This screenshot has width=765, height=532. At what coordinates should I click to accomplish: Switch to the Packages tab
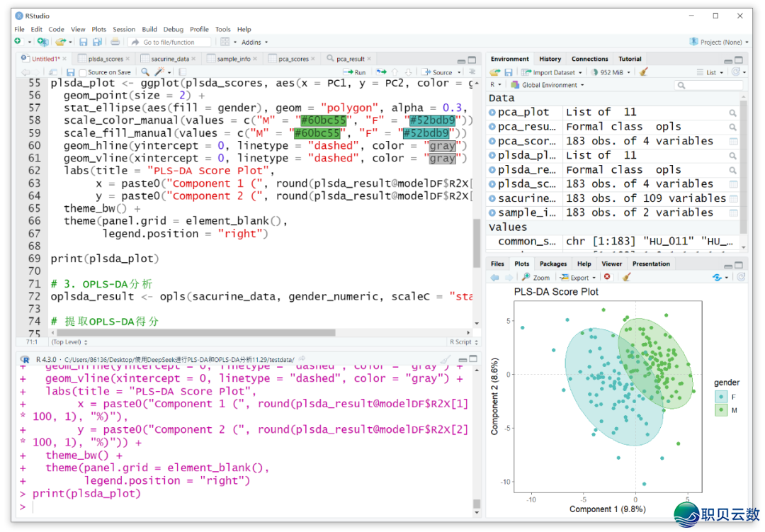[x=552, y=264]
